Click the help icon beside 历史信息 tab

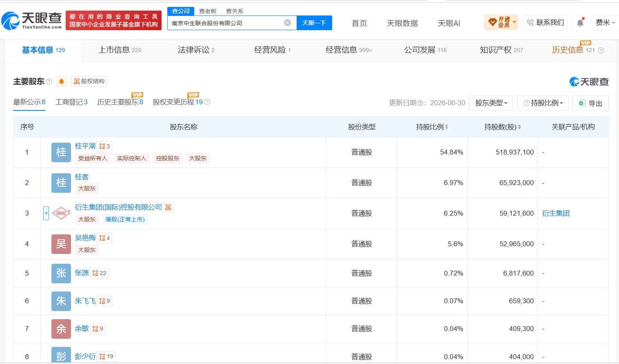point(601,51)
